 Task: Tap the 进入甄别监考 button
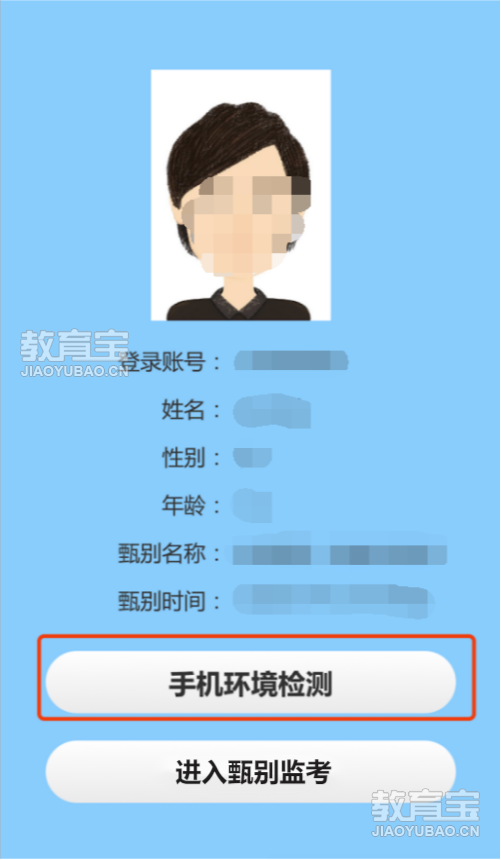[251, 772]
